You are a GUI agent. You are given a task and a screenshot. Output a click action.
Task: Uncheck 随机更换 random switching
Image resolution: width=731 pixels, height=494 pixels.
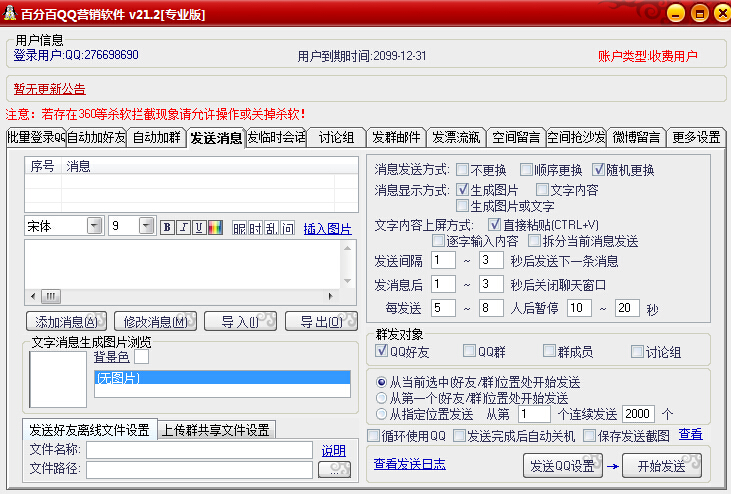click(x=598, y=169)
